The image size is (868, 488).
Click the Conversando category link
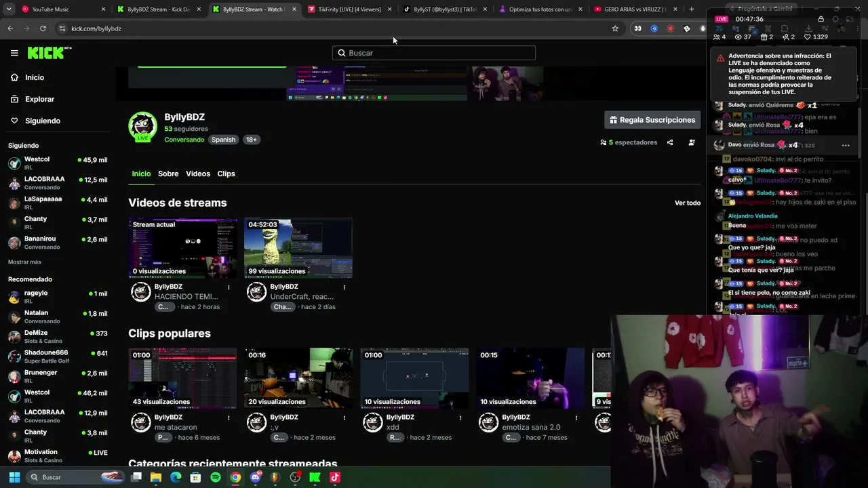[184, 140]
